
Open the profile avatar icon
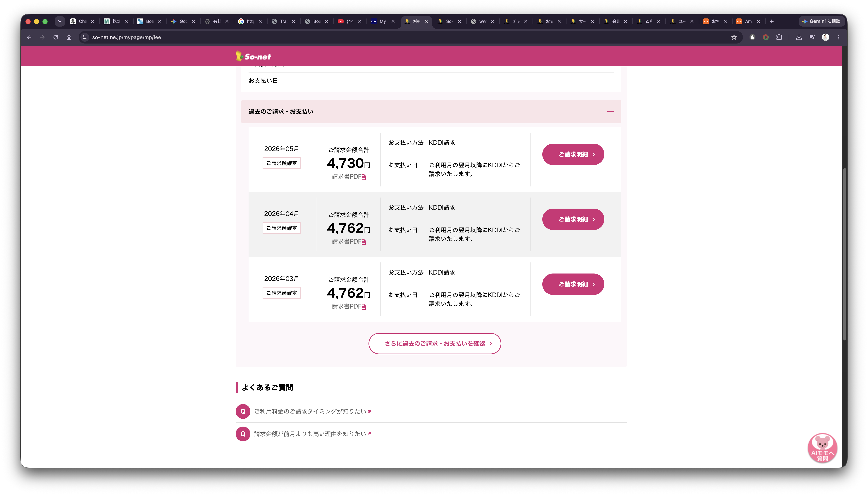tap(826, 37)
